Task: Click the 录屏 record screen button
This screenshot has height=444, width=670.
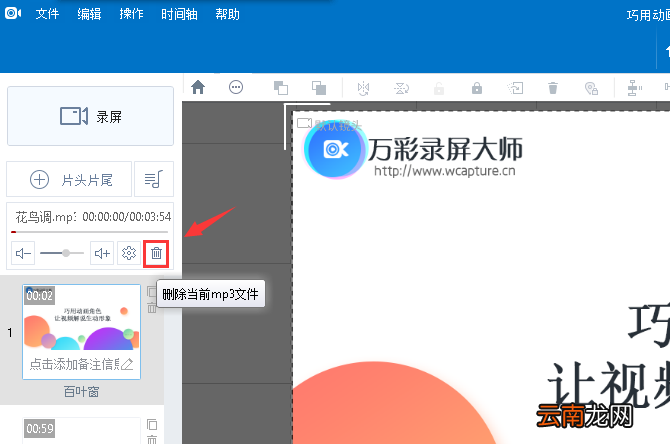Action: coord(91,116)
